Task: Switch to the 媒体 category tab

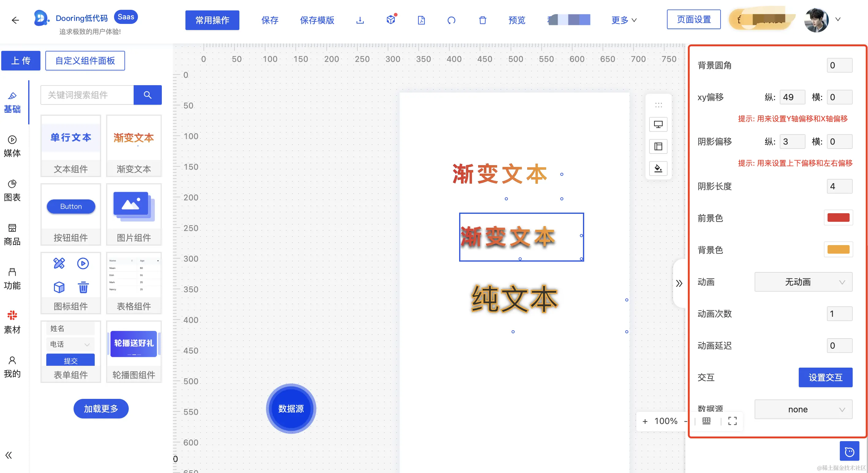Action: tap(12, 146)
